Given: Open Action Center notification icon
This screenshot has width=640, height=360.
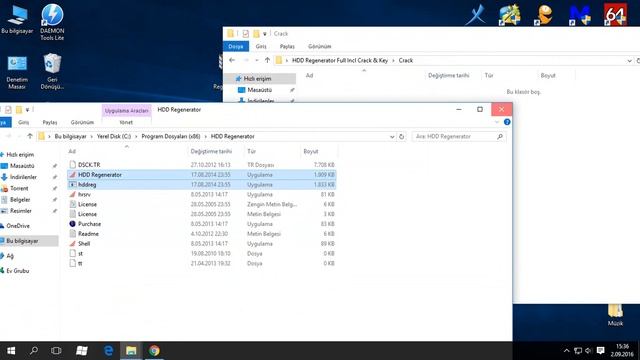Looking at the screenshot, I should point(600,351).
